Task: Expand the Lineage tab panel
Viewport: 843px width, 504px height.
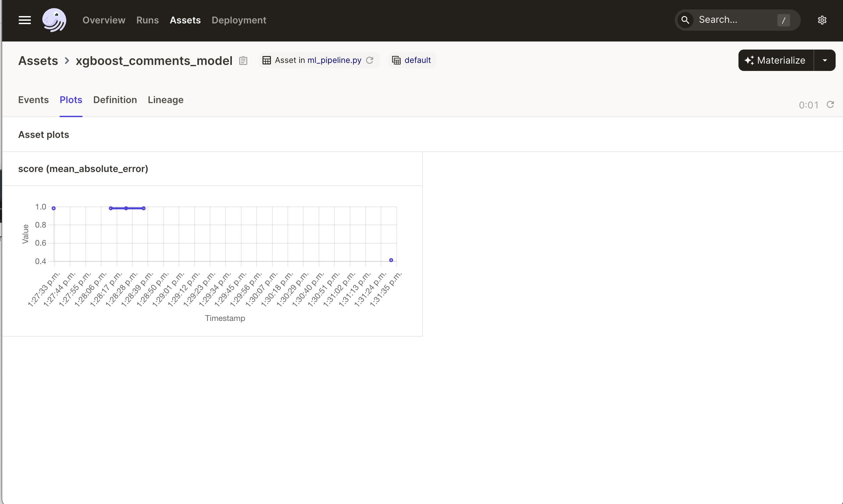Action: click(x=165, y=100)
